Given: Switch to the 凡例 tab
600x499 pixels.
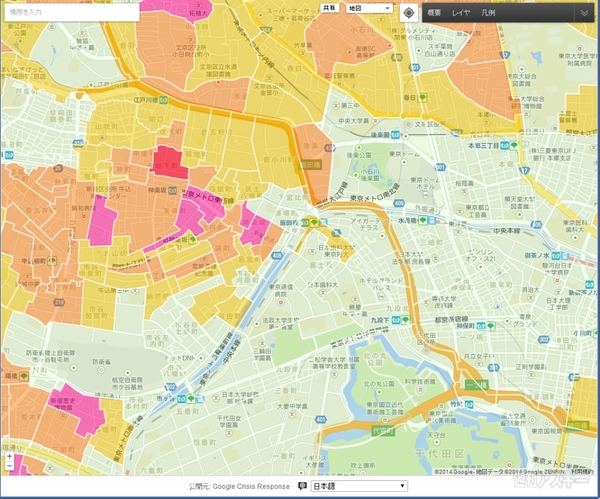Looking at the screenshot, I should (x=488, y=13).
